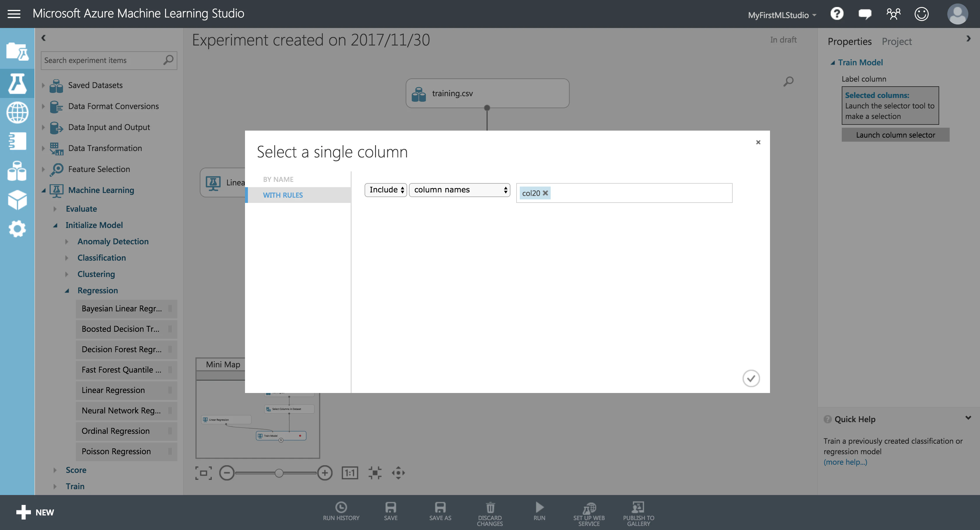Confirm column selection with the checkmark

tap(751, 378)
